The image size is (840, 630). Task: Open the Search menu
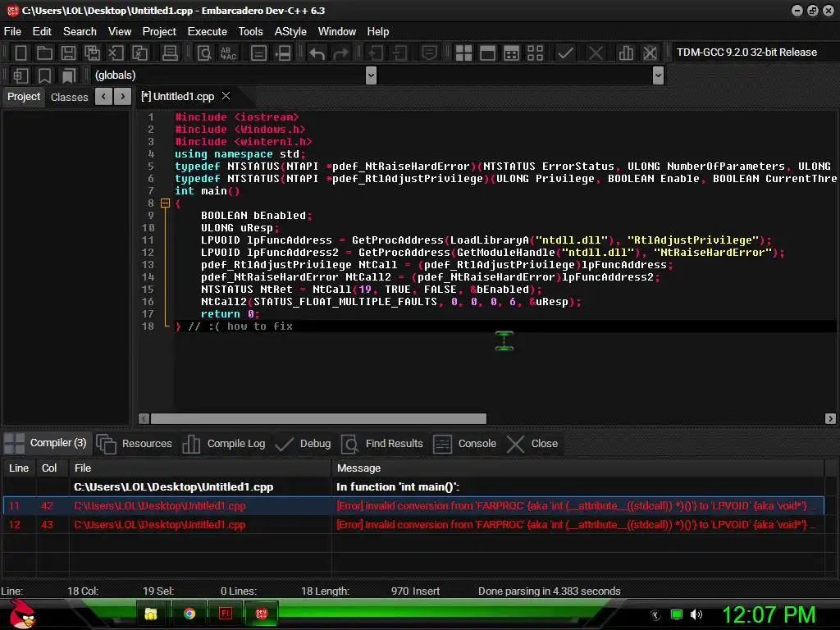click(80, 32)
